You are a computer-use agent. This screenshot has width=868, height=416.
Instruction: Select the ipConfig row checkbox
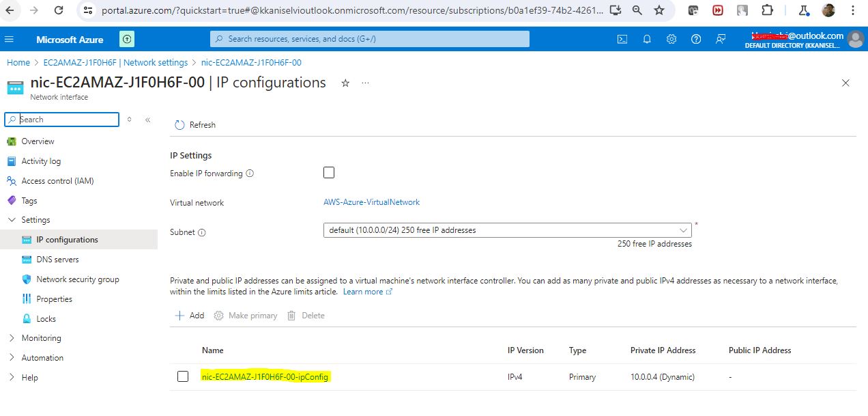[x=182, y=376]
